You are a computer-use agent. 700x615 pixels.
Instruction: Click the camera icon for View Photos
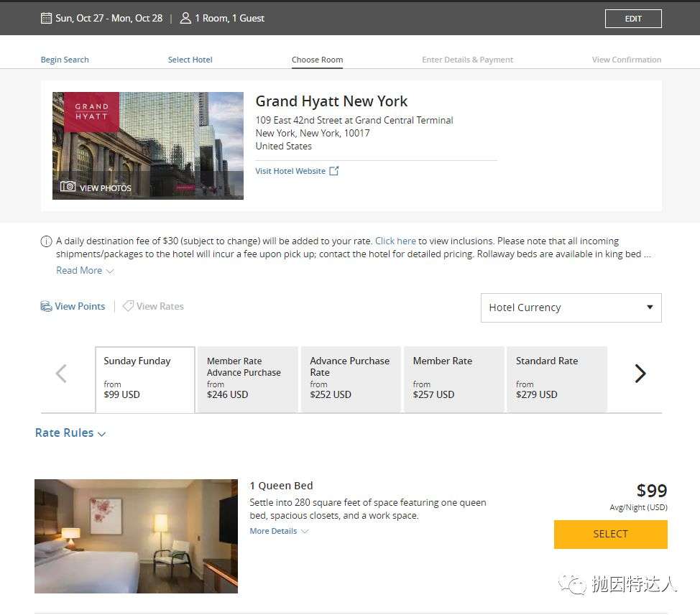pyautogui.click(x=68, y=187)
